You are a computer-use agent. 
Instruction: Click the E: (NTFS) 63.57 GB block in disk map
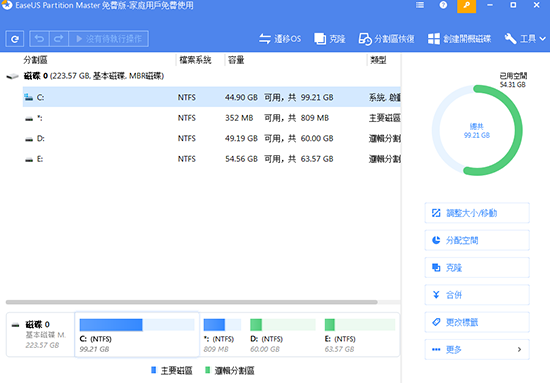tap(360, 335)
